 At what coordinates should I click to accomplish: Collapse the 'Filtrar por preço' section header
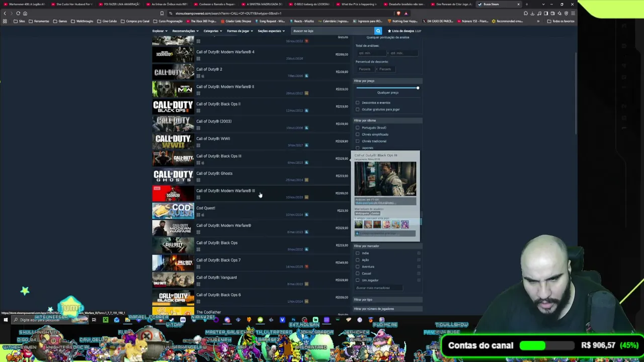pyautogui.click(x=387, y=80)
